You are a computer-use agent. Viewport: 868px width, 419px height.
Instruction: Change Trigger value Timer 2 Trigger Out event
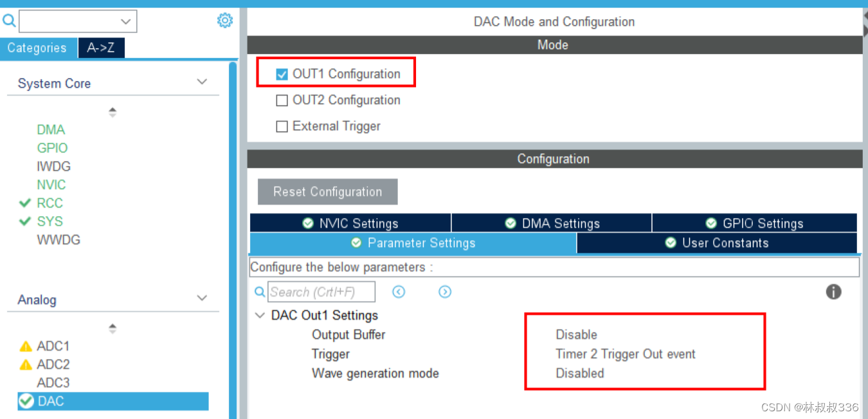pos(626,354)
